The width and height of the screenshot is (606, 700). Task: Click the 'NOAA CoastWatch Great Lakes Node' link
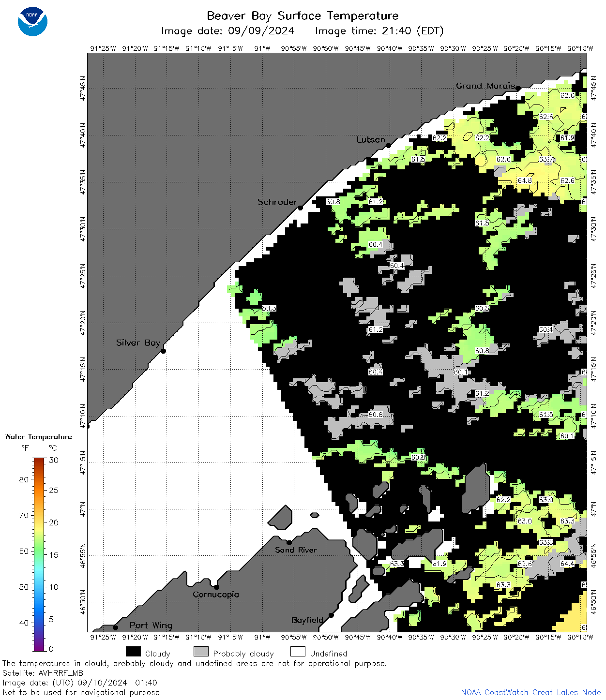click(531, 692)
